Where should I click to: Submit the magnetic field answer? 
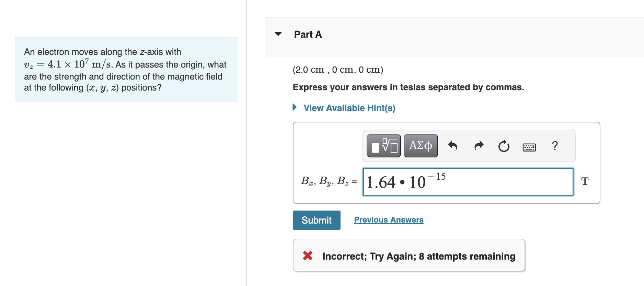tap(316, 220)
